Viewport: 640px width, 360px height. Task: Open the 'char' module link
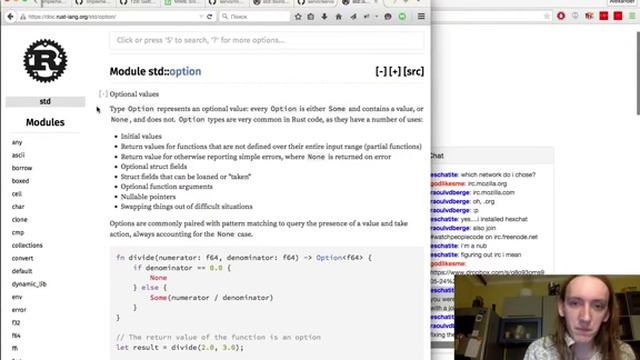pyautogui.click(x=18, y=207)
